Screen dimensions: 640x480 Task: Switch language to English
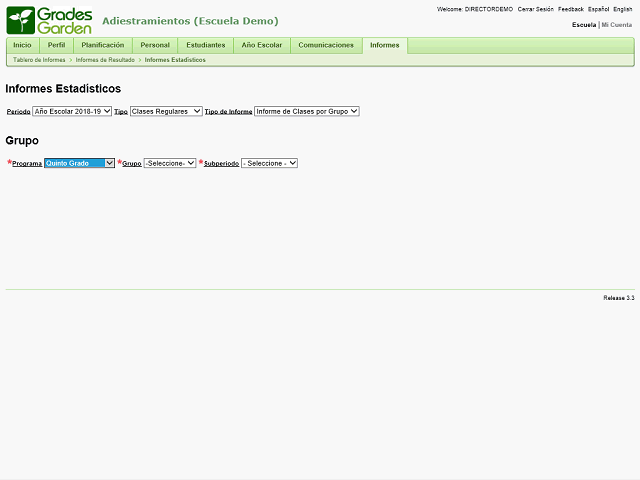[x=622, y=9]
